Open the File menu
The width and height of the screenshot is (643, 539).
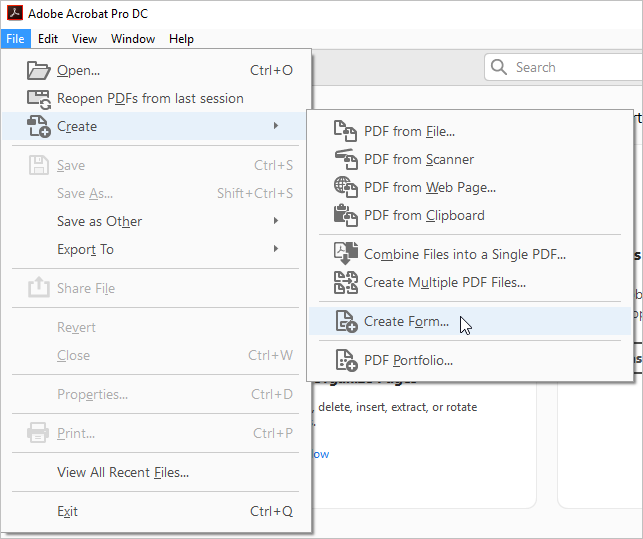[16, 39]
